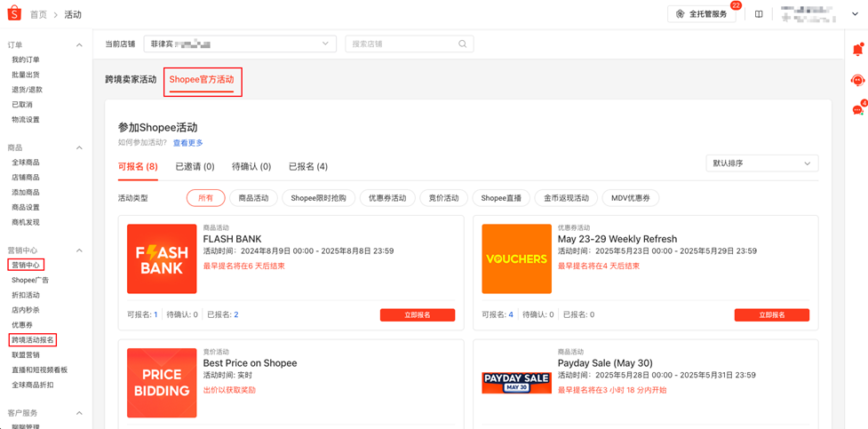Open 全球商品折扣 in sidebar

[x=33, y=385]
